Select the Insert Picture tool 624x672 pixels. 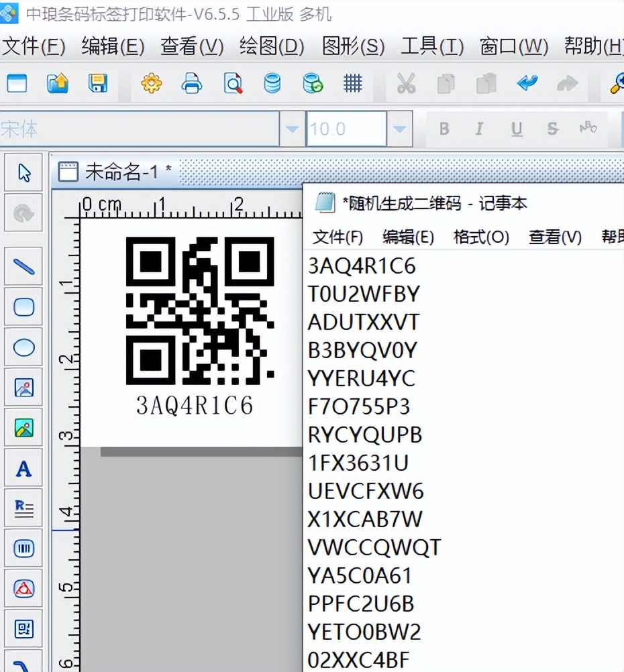click(23, 387)
